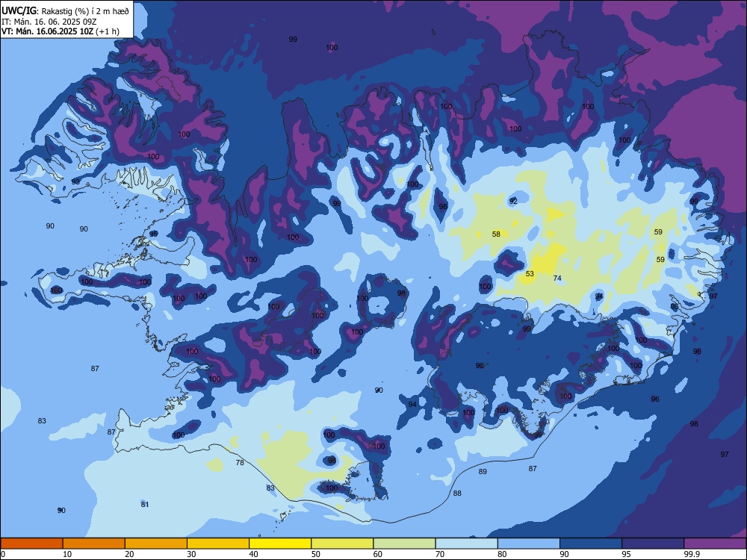Click the legend label 99.9
Screen dimensions: 747x560
(x=691, y=554)
